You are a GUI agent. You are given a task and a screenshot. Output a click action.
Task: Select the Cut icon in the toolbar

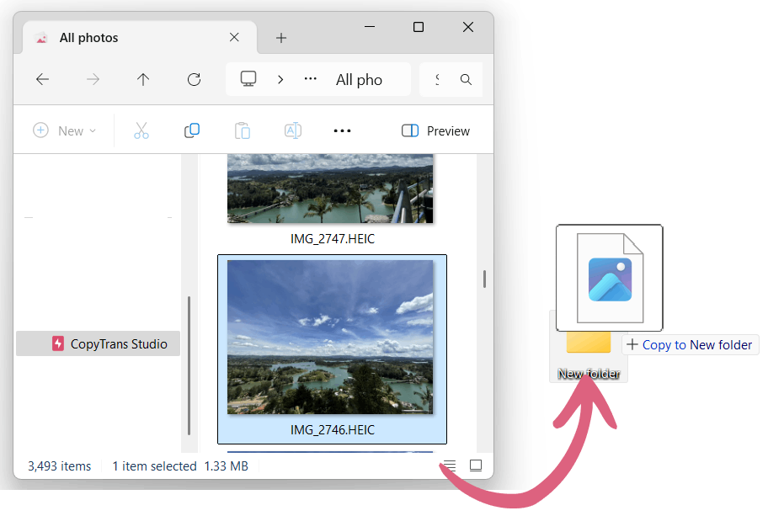tap(141, 130)
